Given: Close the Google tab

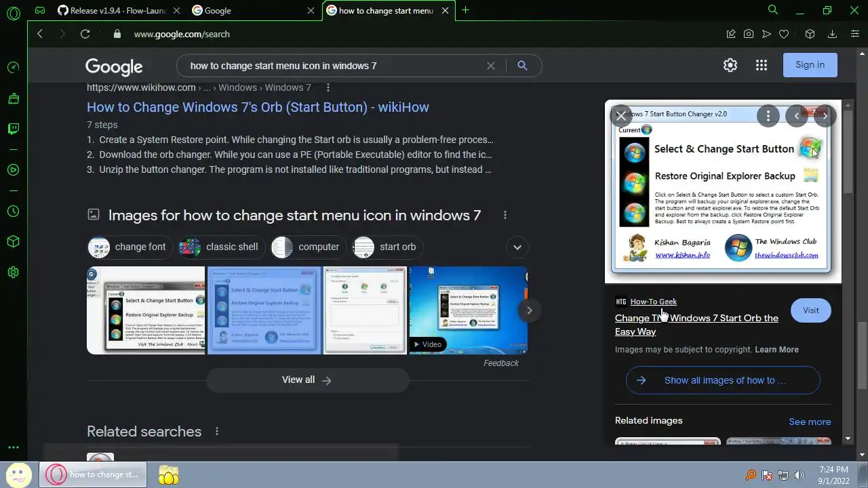Looking at the screenshot, I should pyautogui.click(x=311, y=10).
